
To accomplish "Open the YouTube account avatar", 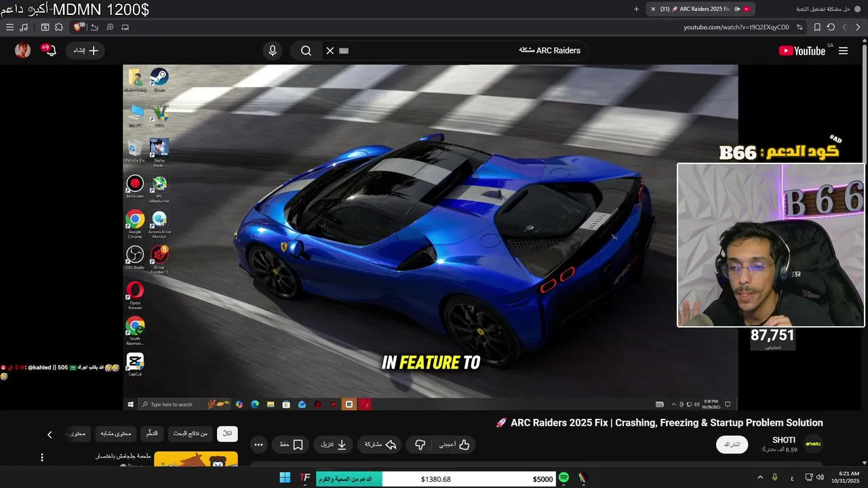I will [x=23, y=50].
